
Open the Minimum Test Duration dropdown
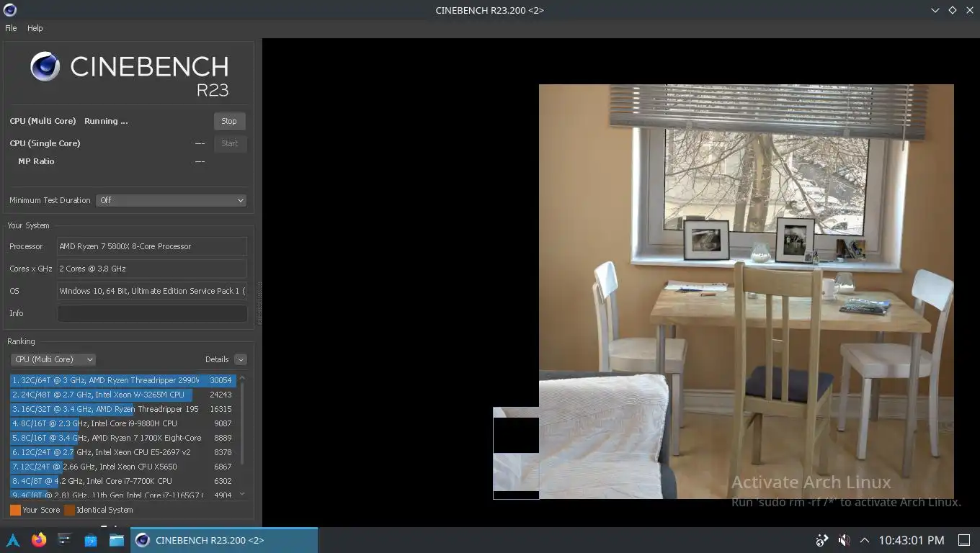pyautogui.click(x=171, y=200)
